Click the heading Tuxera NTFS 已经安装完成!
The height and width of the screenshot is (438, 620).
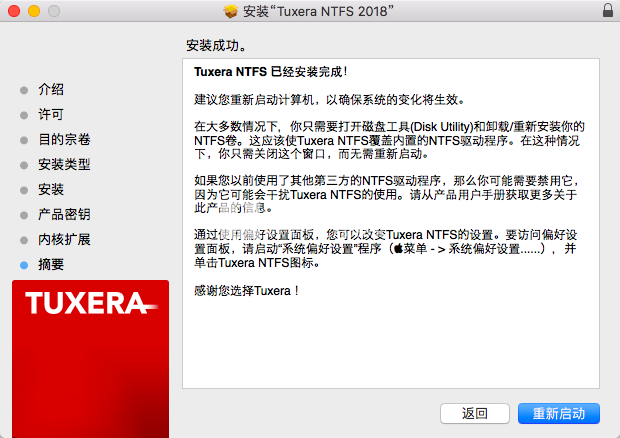click(x=271, y=72)
